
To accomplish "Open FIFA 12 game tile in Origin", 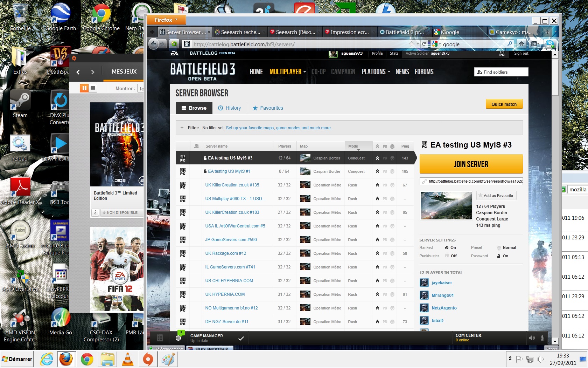I will (x=117, y=269).
